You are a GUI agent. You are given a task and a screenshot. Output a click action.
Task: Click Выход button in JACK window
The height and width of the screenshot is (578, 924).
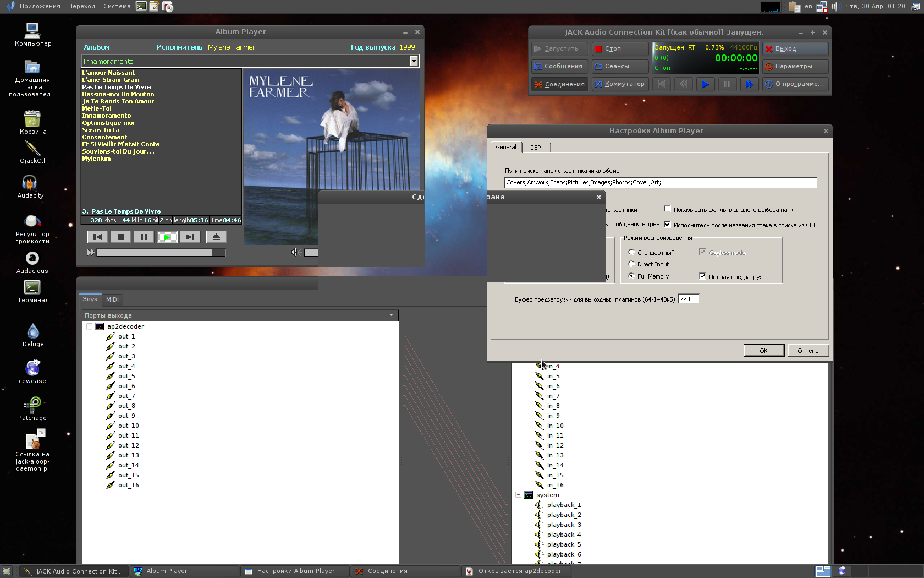click(795, 48)
